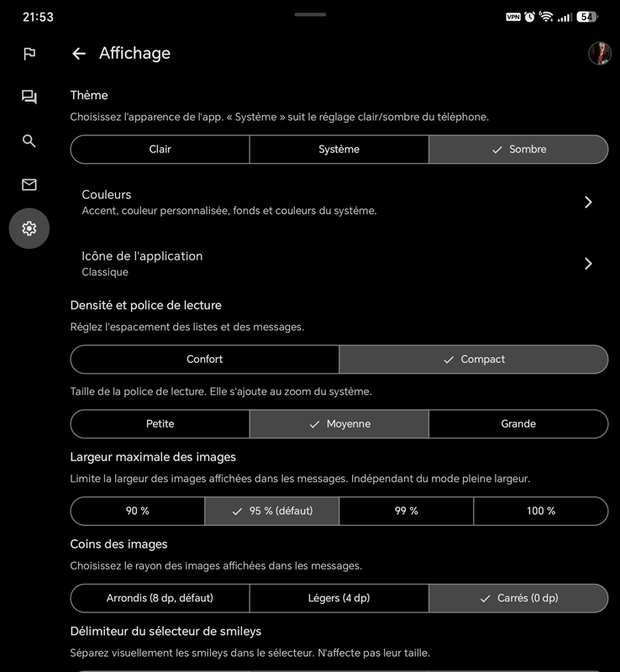620x672 pixels.
Task: Open the forums chat bubbles icon
Action: [x=29, y=97]
